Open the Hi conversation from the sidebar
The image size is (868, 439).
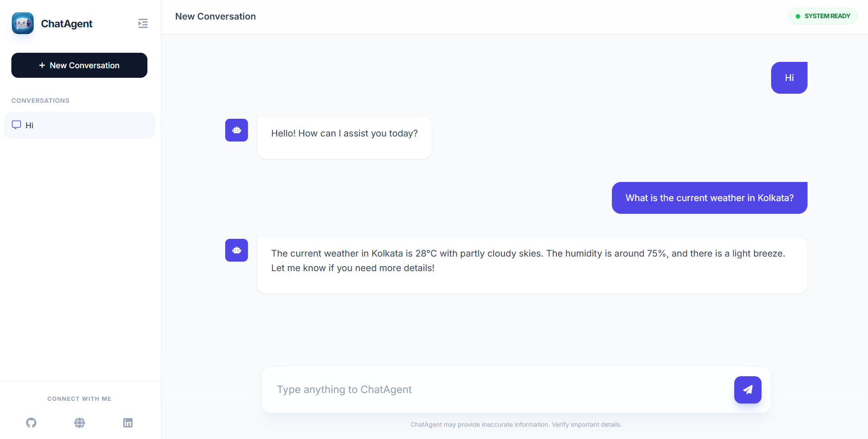[x=79, y=125]
